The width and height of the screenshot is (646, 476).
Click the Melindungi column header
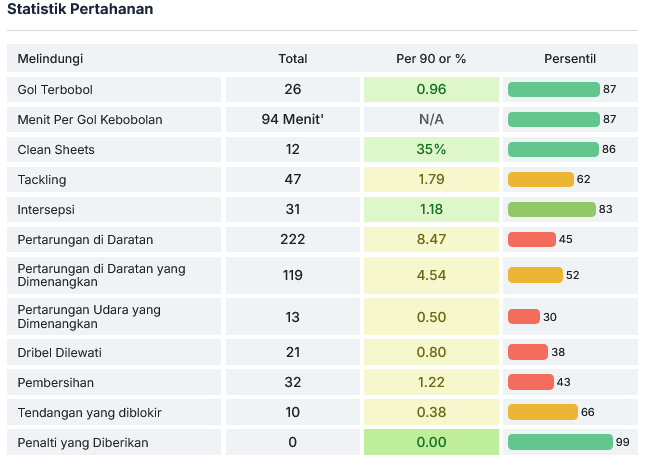point(51,59)
